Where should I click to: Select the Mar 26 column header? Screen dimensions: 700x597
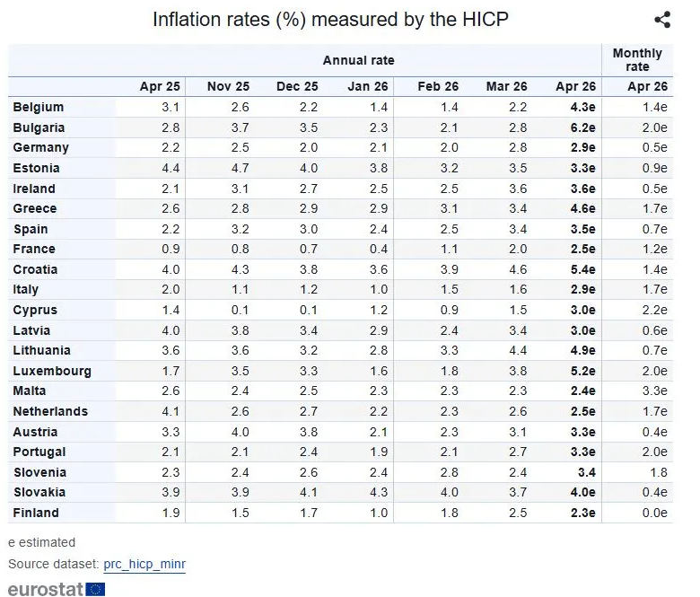pyautogui.click(x=506, y=86)
